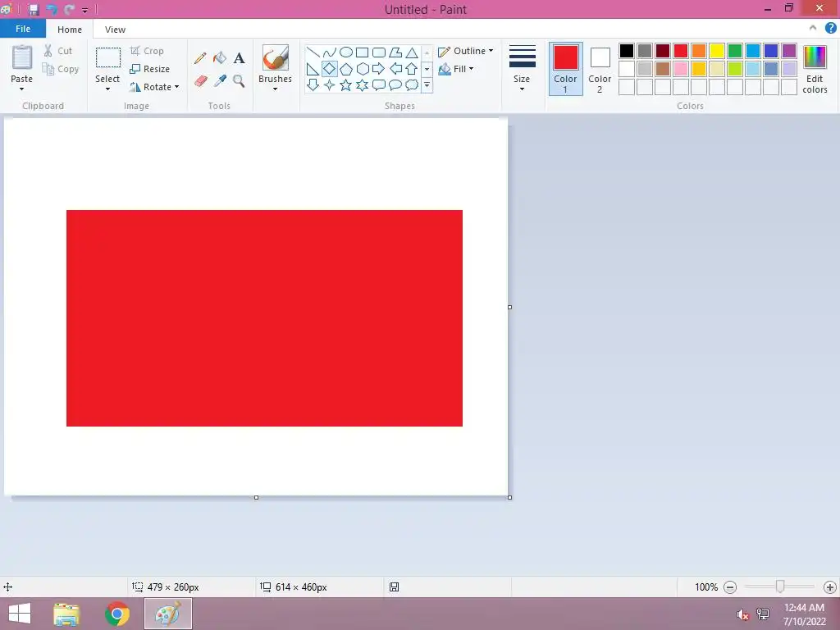Screen dimensions: 840x630
Task: Select the Text tool
Action: [x=239, y=58]
